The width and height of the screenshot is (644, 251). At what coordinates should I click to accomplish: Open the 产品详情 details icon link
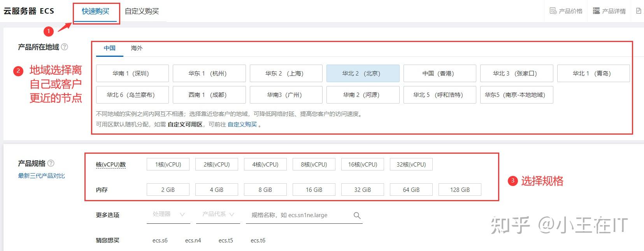point(609,11)
